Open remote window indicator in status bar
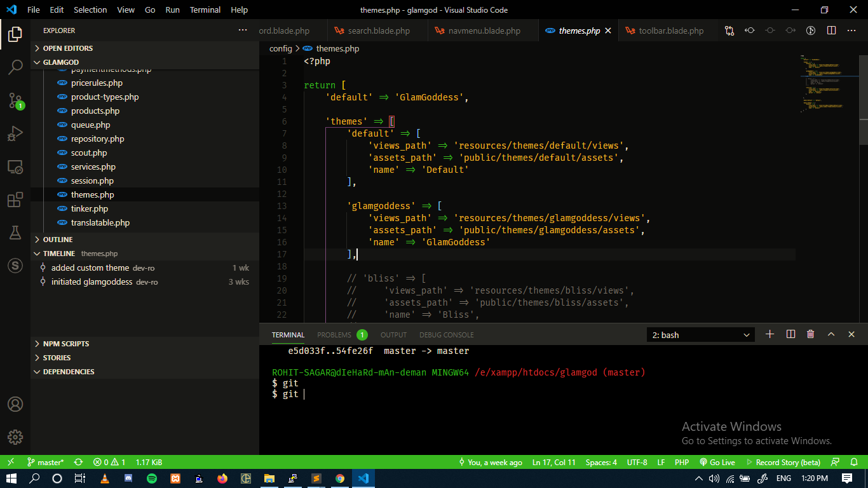Viewport: 868px width, 488px height. click(11, 463)
